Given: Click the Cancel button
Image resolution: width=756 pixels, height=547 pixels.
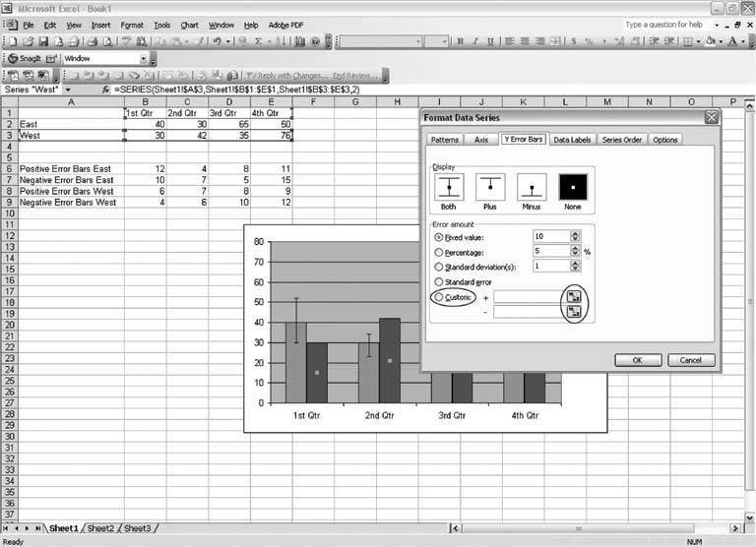Looking at the screenshot, I should point(690,360).
